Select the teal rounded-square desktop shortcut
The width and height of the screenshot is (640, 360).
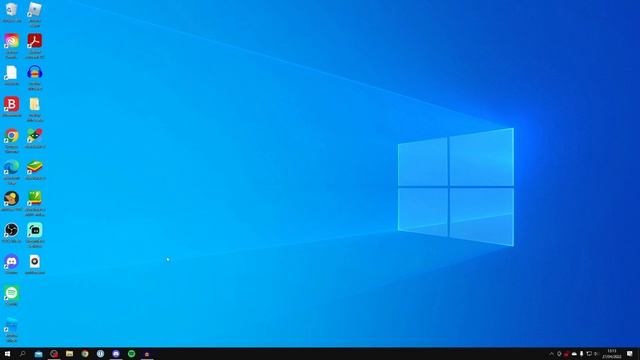[35, 230]
